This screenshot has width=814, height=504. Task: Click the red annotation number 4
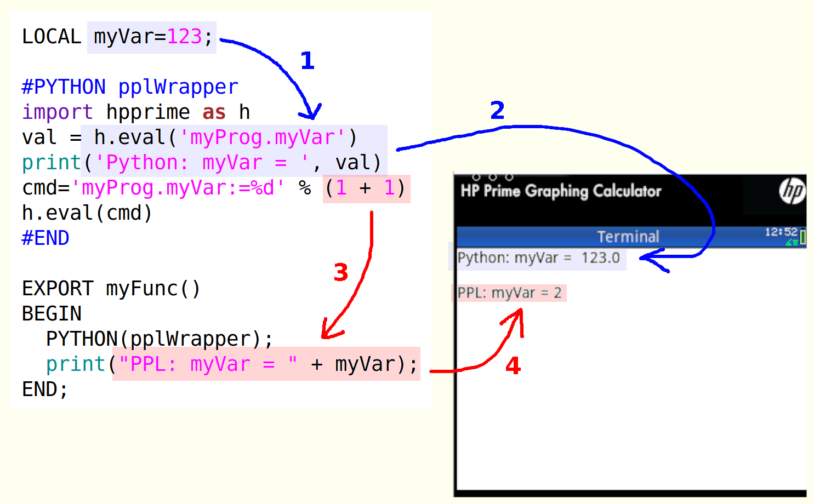513,365
